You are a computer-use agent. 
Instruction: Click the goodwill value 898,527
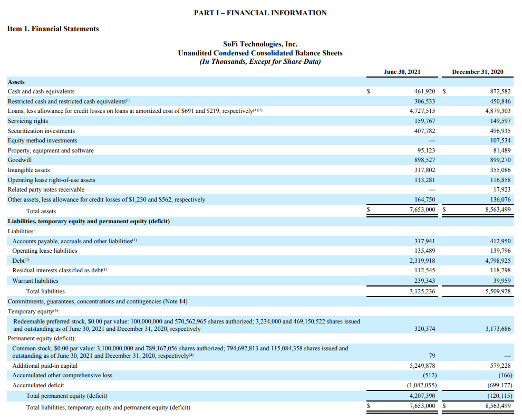click(424, 160)
